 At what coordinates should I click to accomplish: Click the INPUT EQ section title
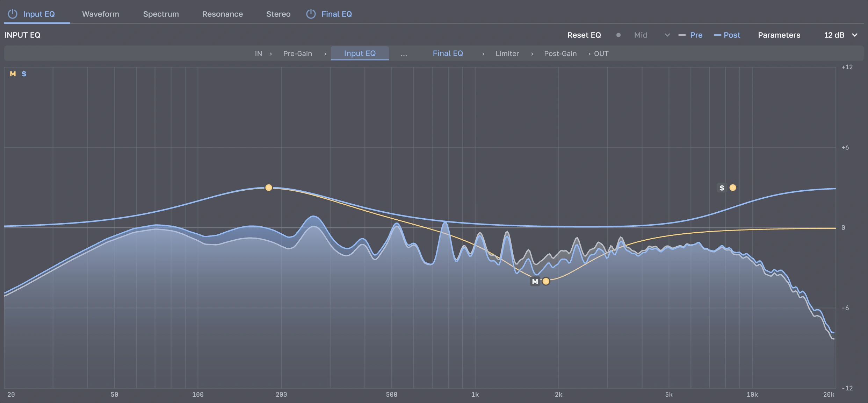point(22,35)
